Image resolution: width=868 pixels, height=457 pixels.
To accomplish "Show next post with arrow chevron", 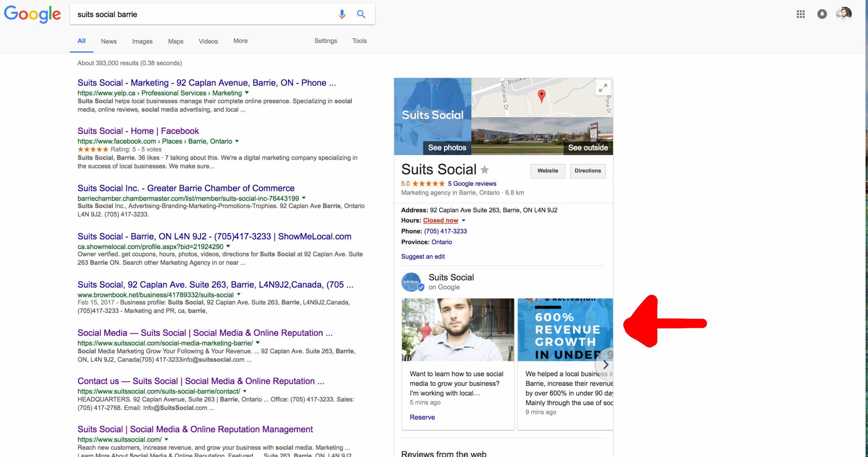I will coord(605,364).
